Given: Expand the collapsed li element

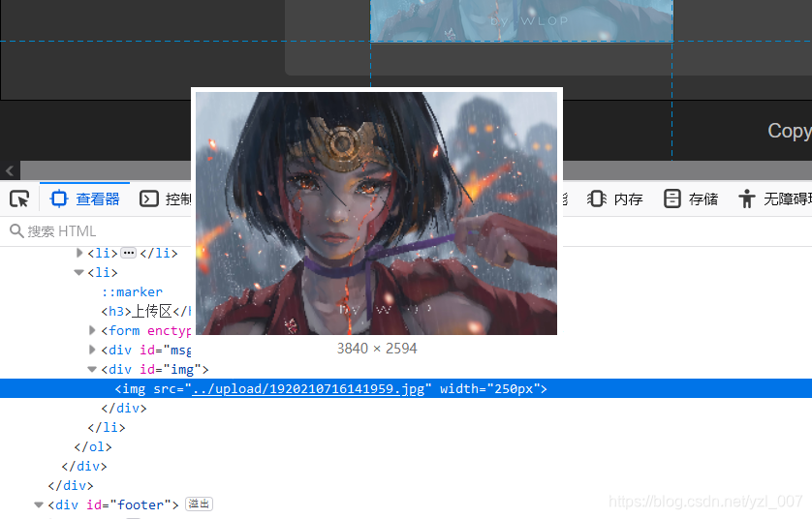Looking at the screenshot, I should 79,253.
